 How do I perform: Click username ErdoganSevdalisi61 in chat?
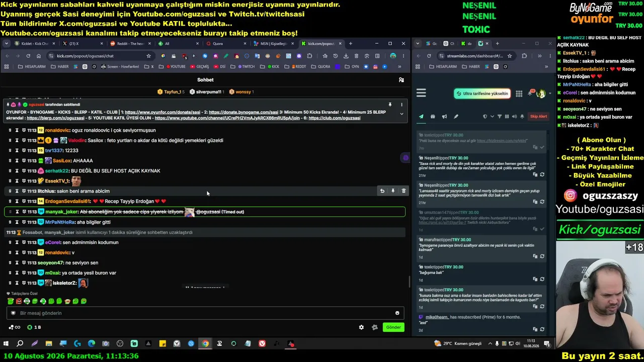coord(68,202)
